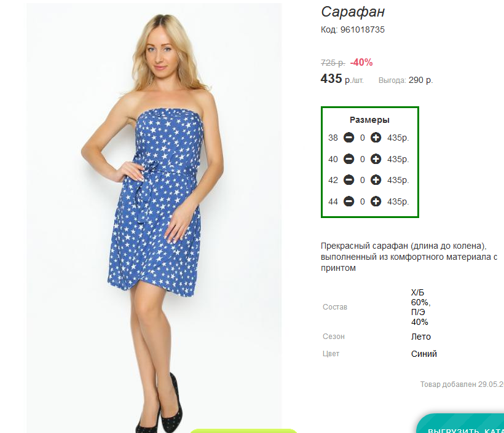
Task: Click the quantity value for size 38
Action: tap(362, 138)
